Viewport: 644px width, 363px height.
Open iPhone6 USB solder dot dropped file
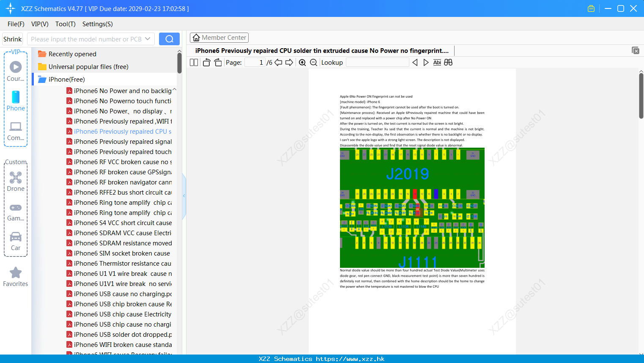[x=119, y=335]
